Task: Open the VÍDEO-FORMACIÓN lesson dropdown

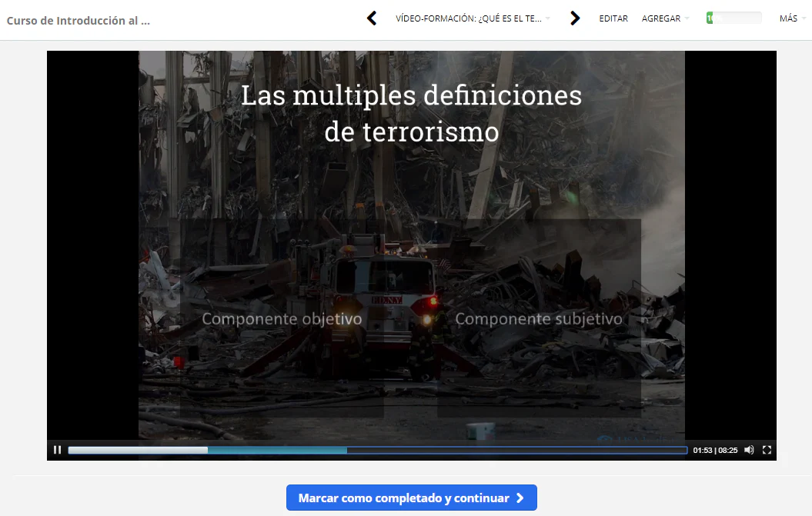Action: pos(473,18)
